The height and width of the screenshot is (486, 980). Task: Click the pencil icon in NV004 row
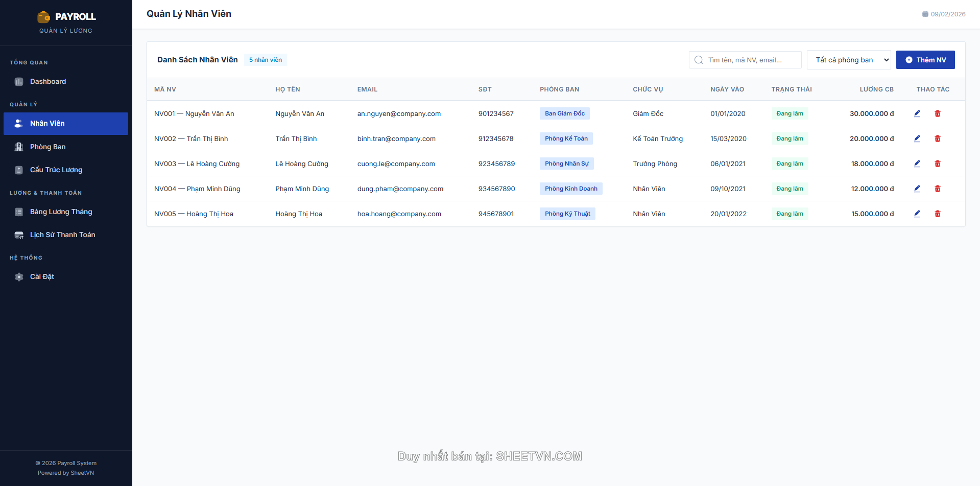point(917,189)
